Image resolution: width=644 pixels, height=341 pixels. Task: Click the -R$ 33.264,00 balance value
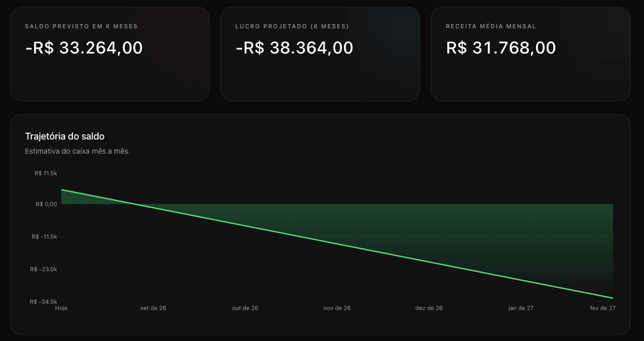tap(84, 48)
